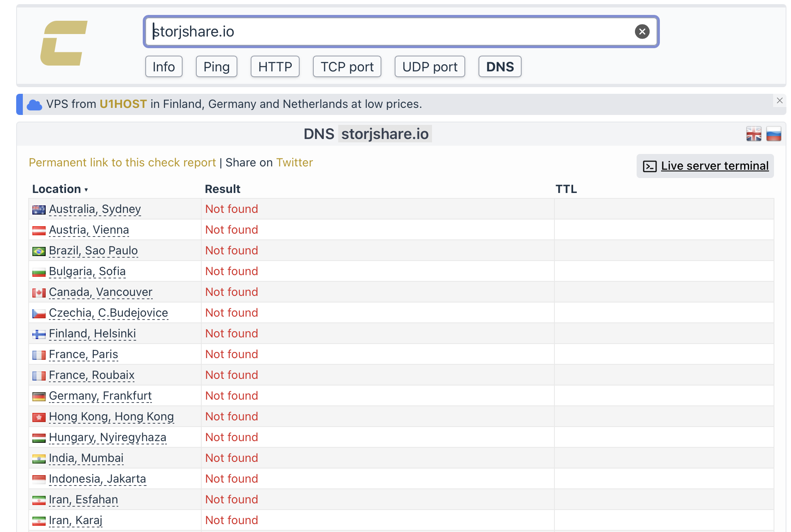Dismiss the U1HOST VPS advertisement banner
The width and height of the screenshot is (791, 532).
pyautogui.click(x=779, y=100)
